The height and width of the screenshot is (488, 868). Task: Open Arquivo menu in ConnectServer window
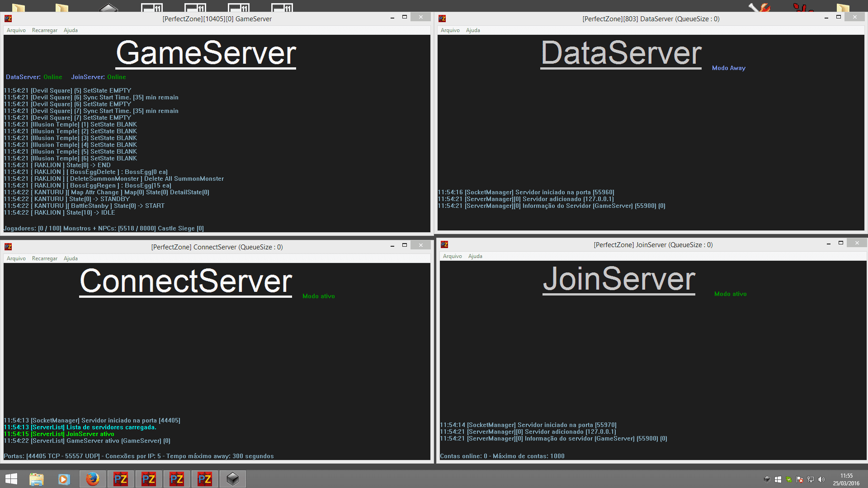pos(16,258)
